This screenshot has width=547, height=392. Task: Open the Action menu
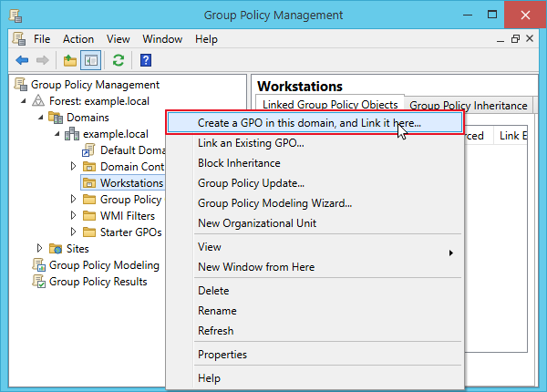pos(78,38)
